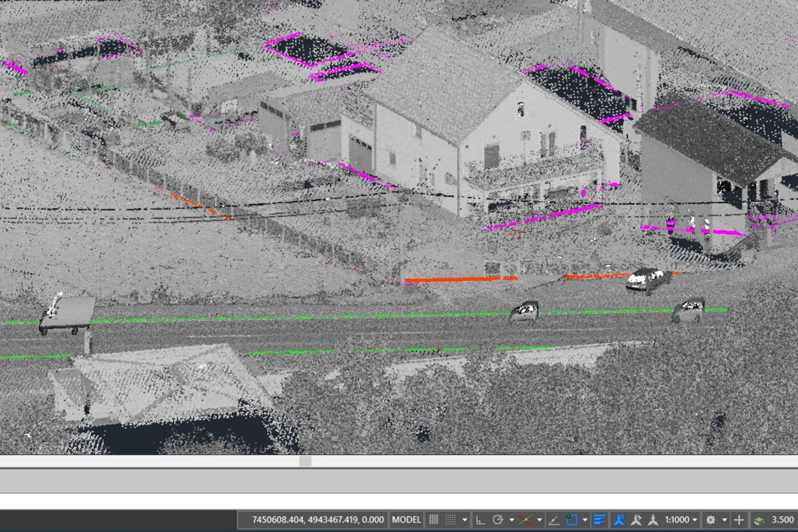The height and width of the screenshot is (532, 798).
Task: Enable polar tracking circle icon
Action: tap(498, 520)
